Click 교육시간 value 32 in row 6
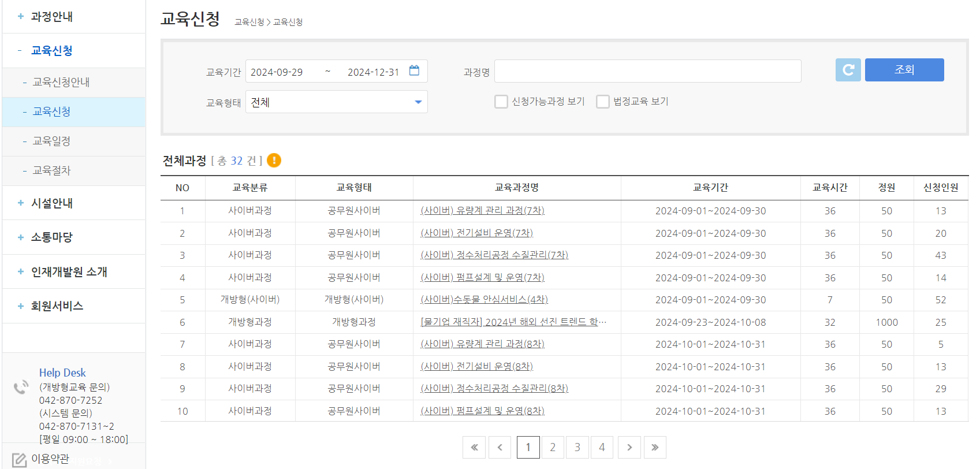Image resolution: width=980 pixels, height=469 pixels. coord(830,322)
